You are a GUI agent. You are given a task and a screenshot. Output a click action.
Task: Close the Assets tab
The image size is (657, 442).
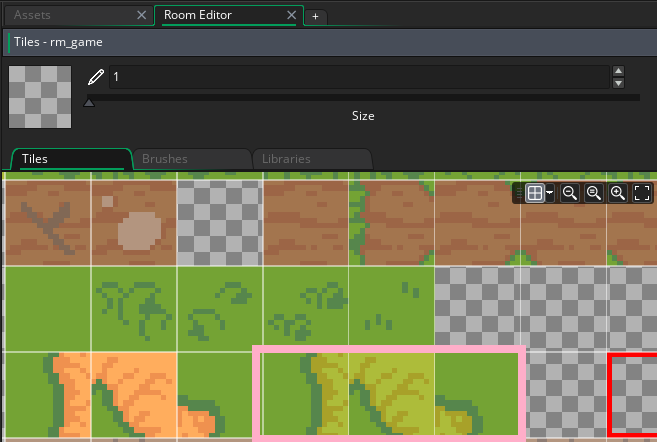click(x=142, y=15)
